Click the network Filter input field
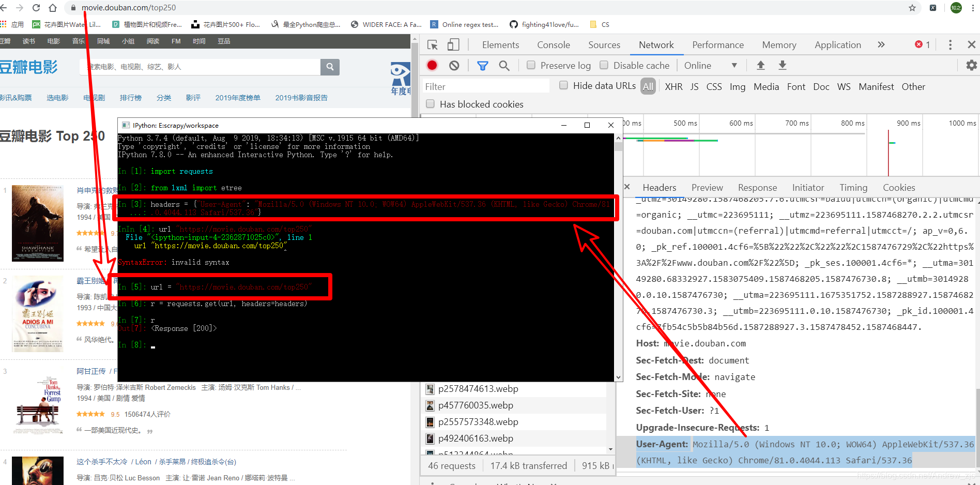This screenshot has height=485, width=980. [486, 86]
